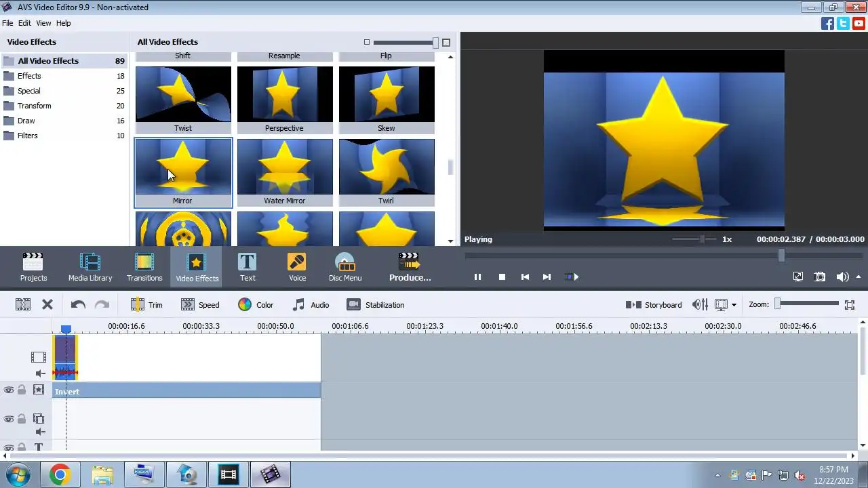The width and height of the screenshot is (868, 488).
Task: Open the aspect ratio dropdown arrow
Action: (x=734, y=305)
